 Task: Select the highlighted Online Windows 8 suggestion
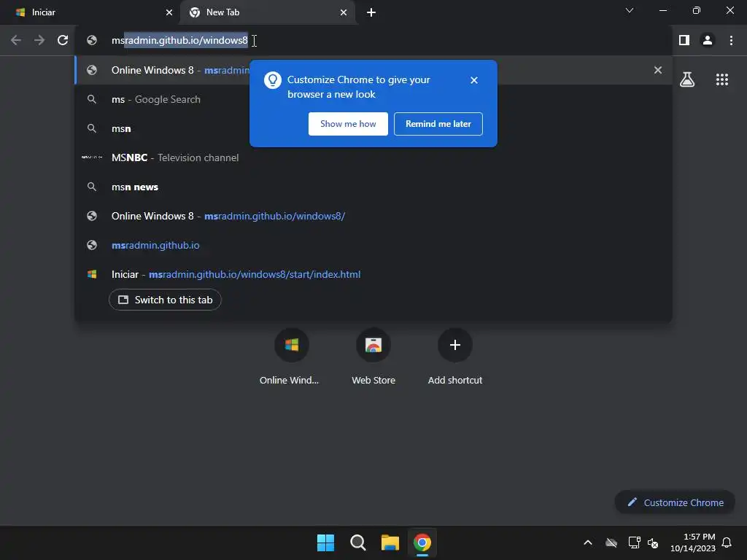tap(373, 70)
